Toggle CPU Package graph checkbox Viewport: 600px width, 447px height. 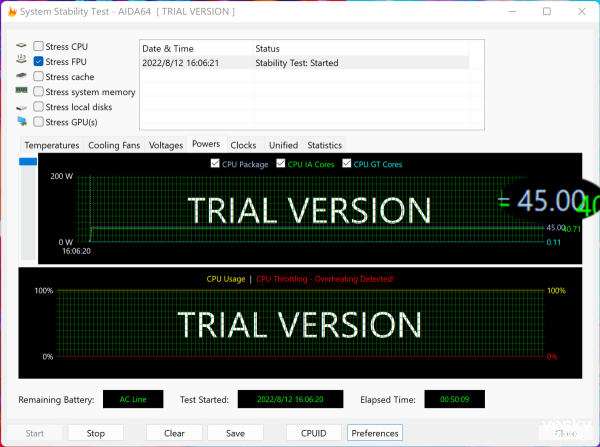coord(215,164)
